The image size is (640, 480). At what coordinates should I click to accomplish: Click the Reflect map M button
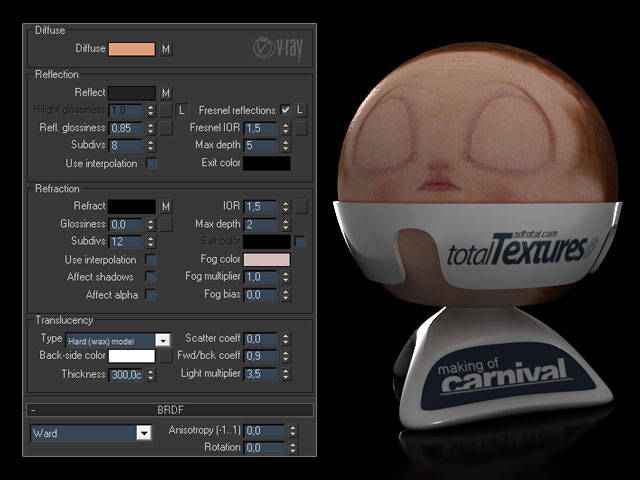coord(165,93)
